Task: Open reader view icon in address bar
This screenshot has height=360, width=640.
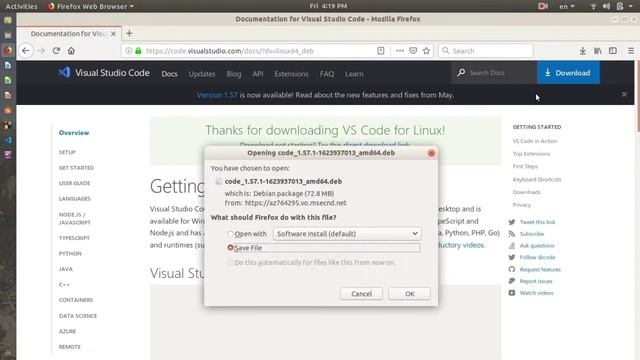Action: (x=380, y=51)
